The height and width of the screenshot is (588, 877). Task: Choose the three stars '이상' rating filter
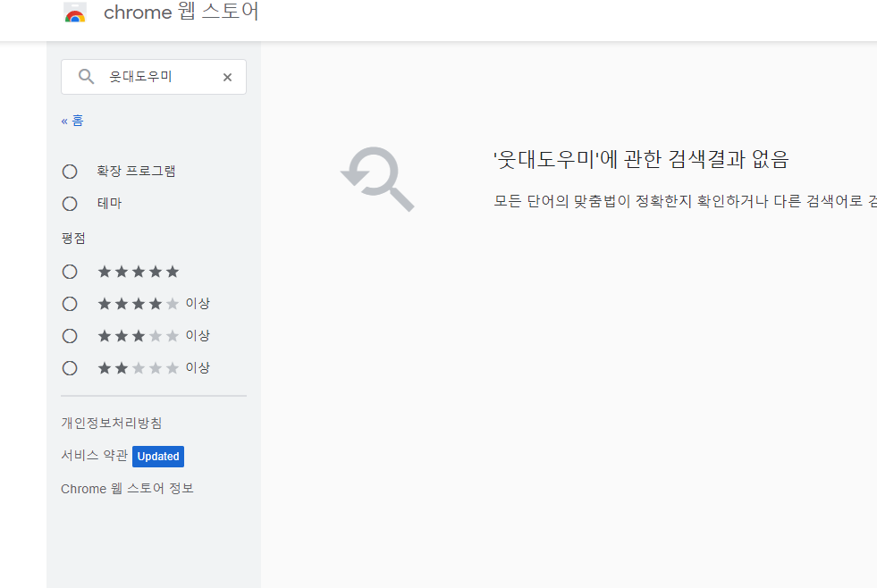coord(70,336)
